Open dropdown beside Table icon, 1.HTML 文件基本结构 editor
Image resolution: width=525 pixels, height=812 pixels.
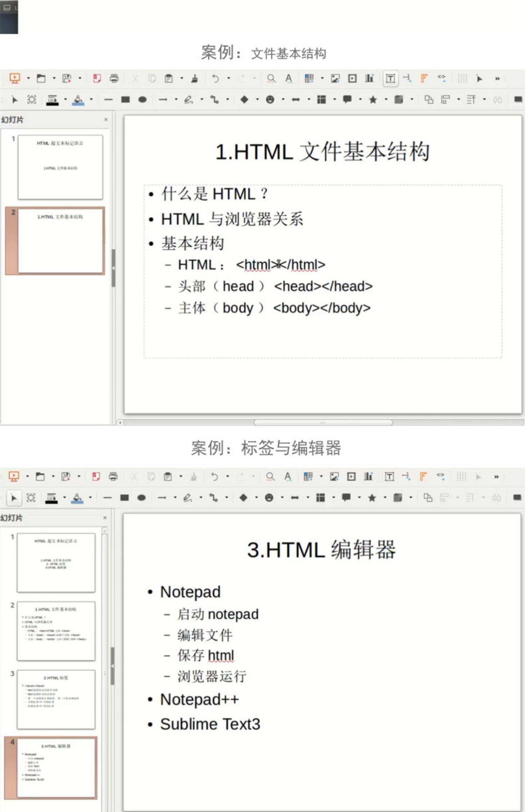point(322,78)
